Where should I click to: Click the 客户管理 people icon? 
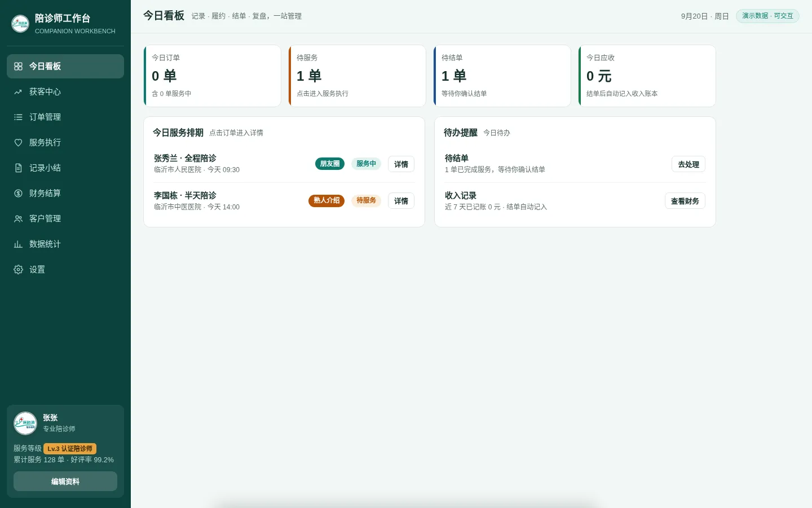point(18,219)
